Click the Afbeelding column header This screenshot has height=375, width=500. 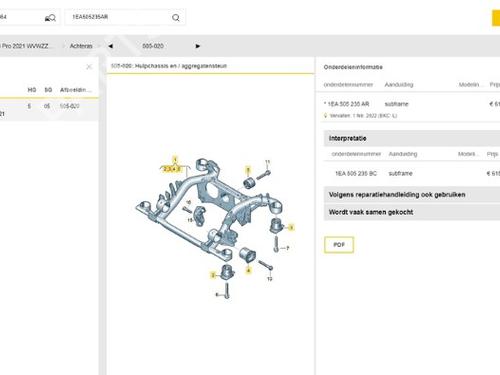75,90
